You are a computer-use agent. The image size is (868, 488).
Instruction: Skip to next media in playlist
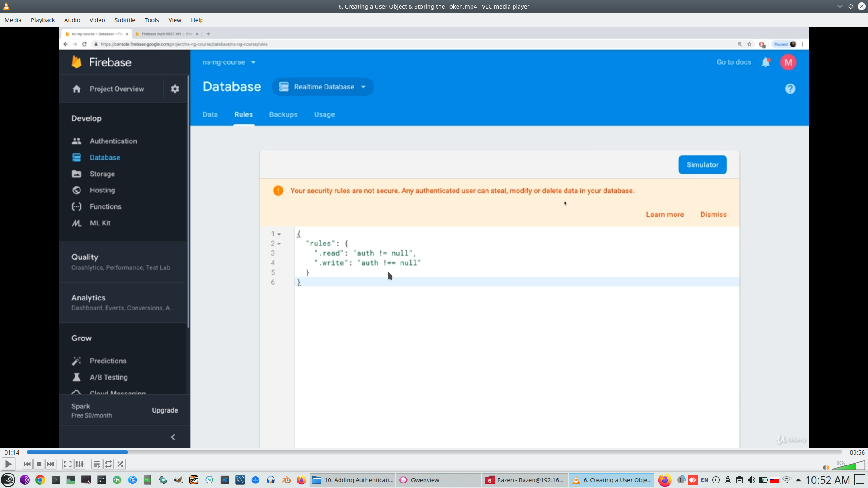pos(51,464)
